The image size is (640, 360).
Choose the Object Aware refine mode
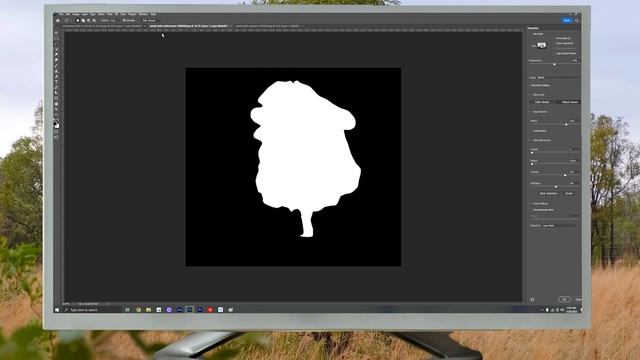(x=569, y=102)
